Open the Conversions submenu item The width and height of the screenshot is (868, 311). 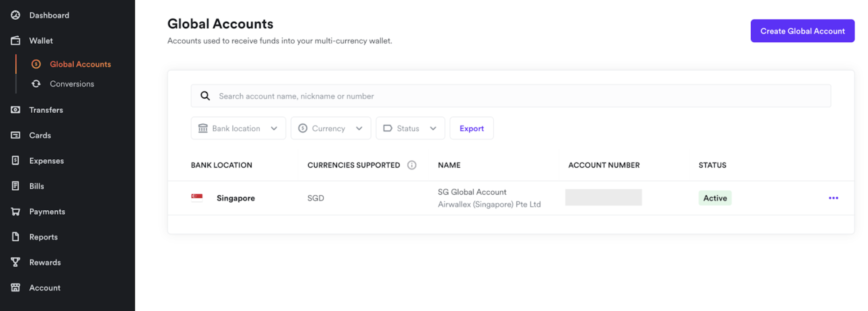pyautogui.click(x=72, y=84)
